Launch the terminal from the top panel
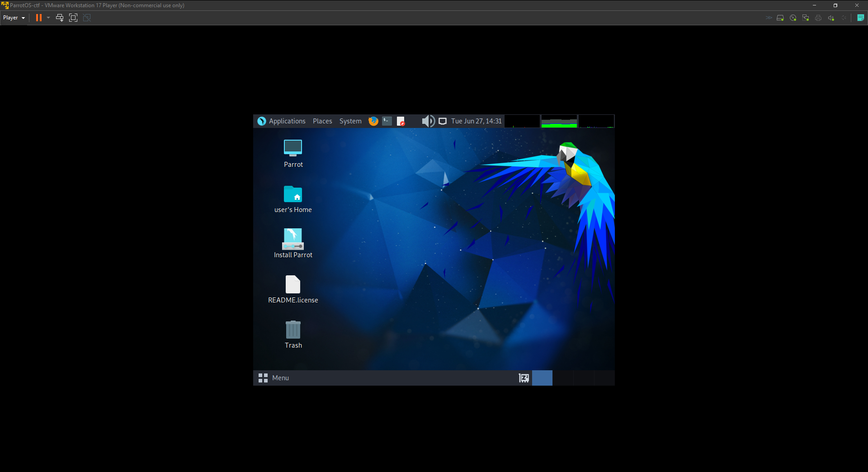 click(386, 121)
